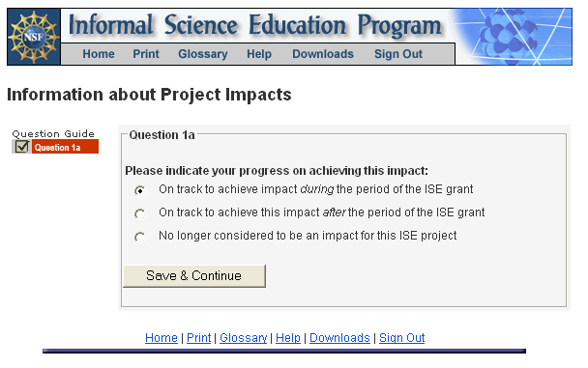
Task: Toggle the Question 1a checkmark in Question Guide
Action: [x=21, y=147]
